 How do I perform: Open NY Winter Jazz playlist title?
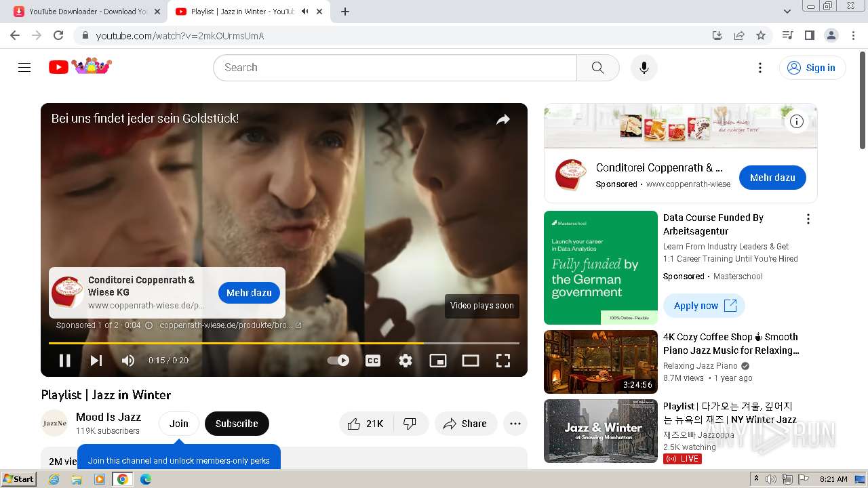coord(730,413)
